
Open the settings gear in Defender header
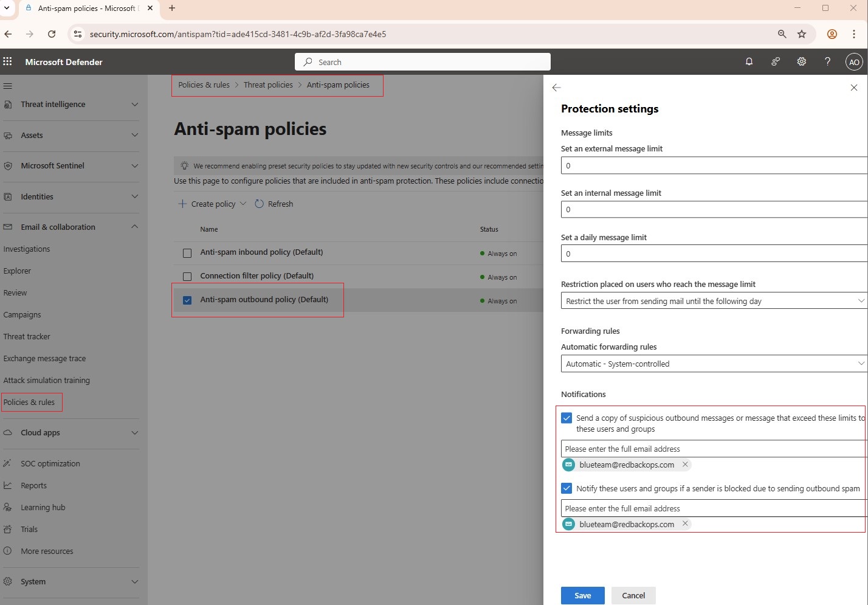coord(802,61)
